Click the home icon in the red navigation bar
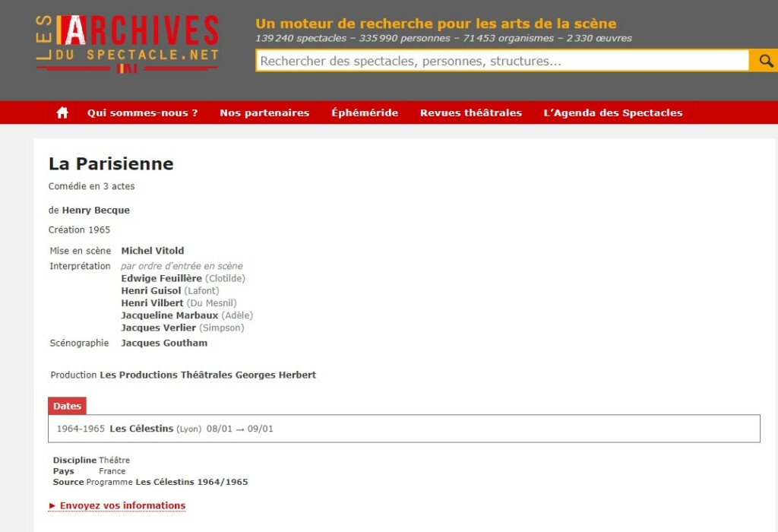The width and height of the screenshot is (778, 532). (62, 112)
